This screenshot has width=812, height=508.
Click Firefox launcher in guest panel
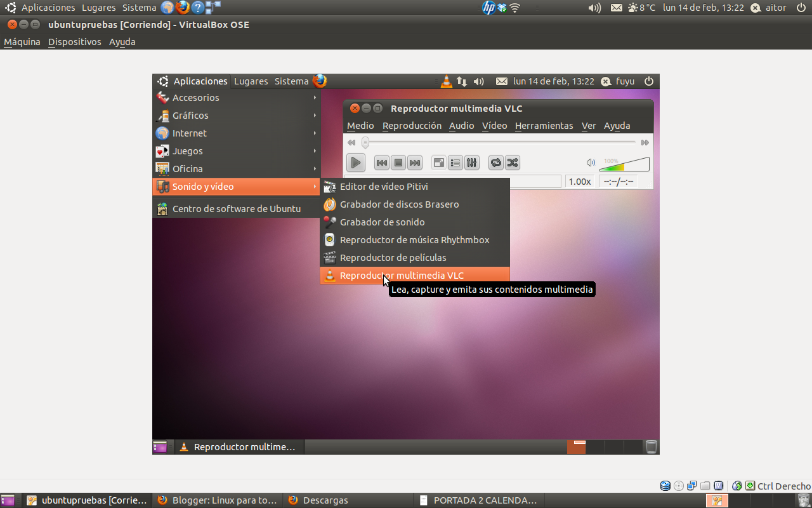click(x=320, y=81)
